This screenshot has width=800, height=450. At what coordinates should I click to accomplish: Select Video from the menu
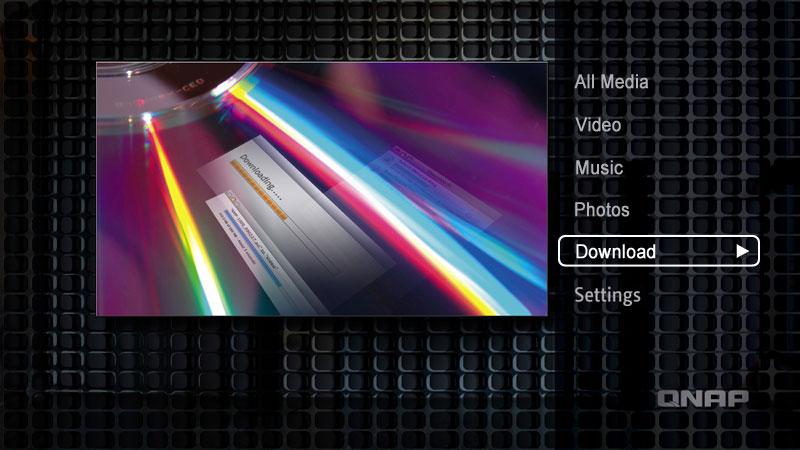click(598, 125)
